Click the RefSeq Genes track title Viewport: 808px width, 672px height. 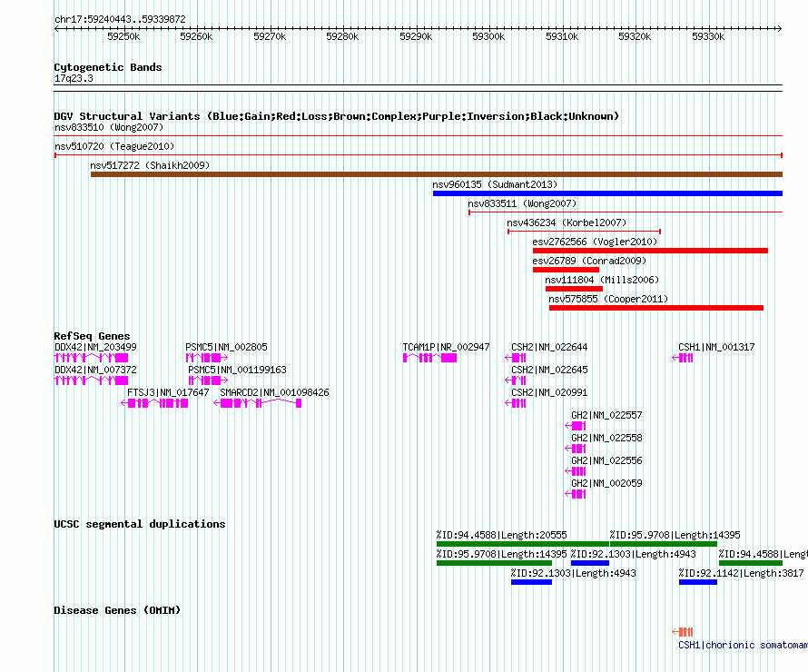coord(92,336)
